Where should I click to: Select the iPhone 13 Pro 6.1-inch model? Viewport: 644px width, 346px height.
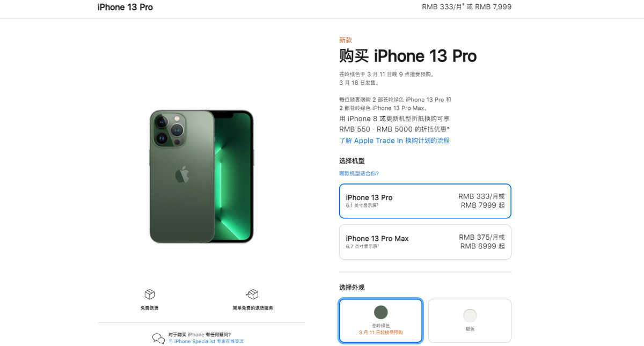coord(425,201)
